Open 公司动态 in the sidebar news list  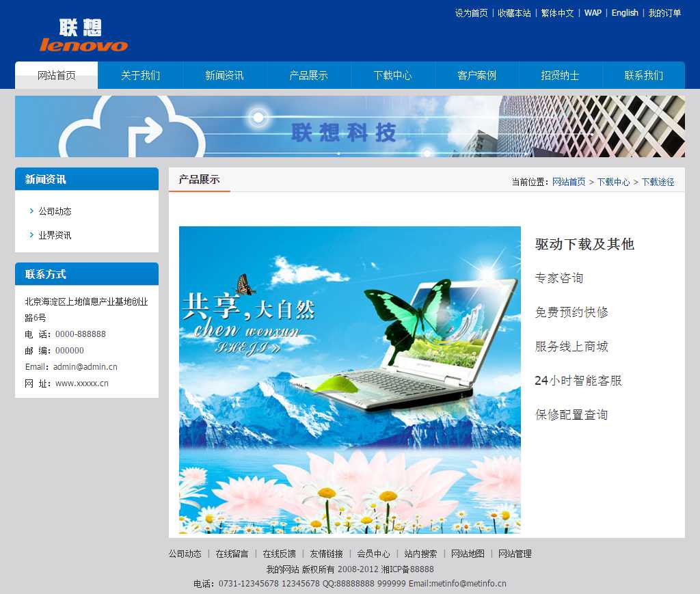coord(55,211)
